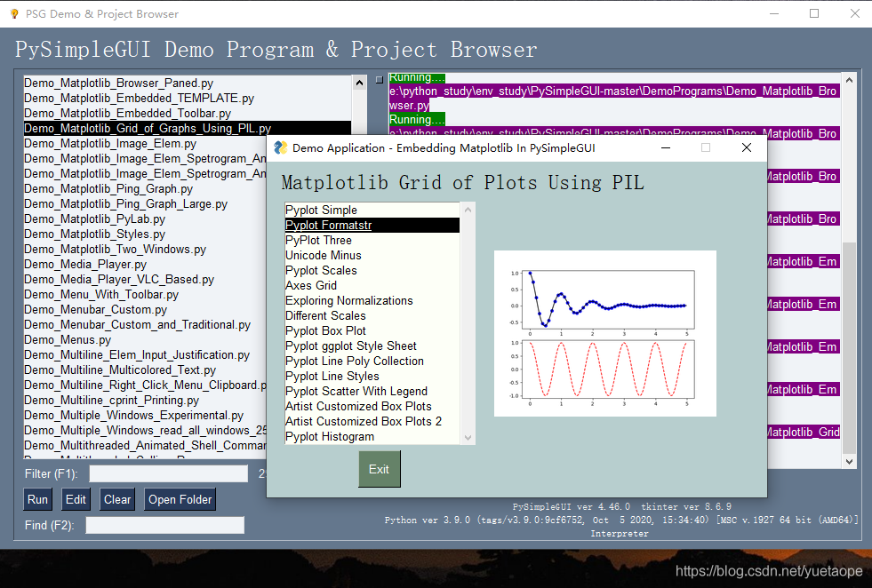Select Demo_Matplotlib_Grid_of_Graphs_Using_PIL.py
Screen dimensions: 872x588
click(188, 128)
